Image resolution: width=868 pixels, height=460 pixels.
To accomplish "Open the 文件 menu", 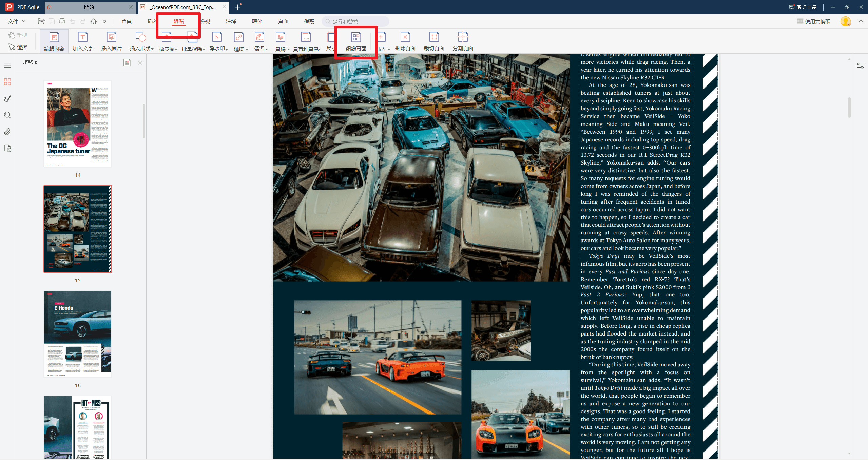I will pyautogui.click(x=16, y=21).
